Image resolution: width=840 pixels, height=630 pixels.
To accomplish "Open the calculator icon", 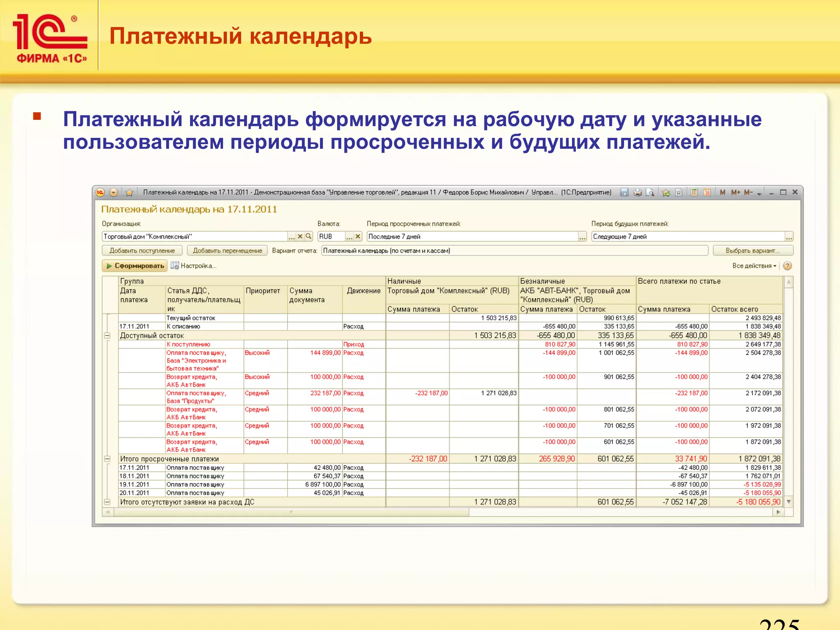I will (694, 192).
